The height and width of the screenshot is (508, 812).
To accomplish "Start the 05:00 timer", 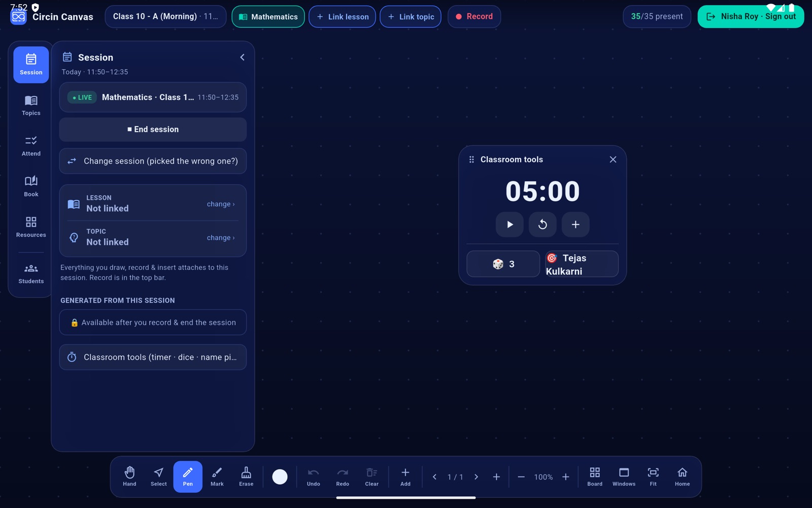I will [510, 225].
